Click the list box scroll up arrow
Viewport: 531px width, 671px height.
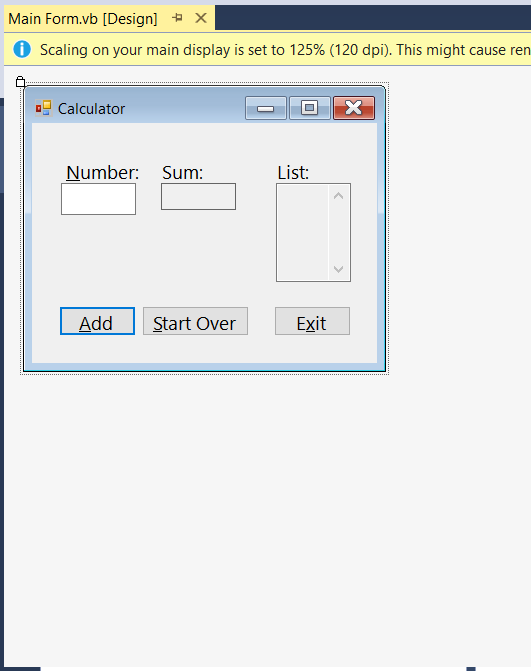point(338,196)
